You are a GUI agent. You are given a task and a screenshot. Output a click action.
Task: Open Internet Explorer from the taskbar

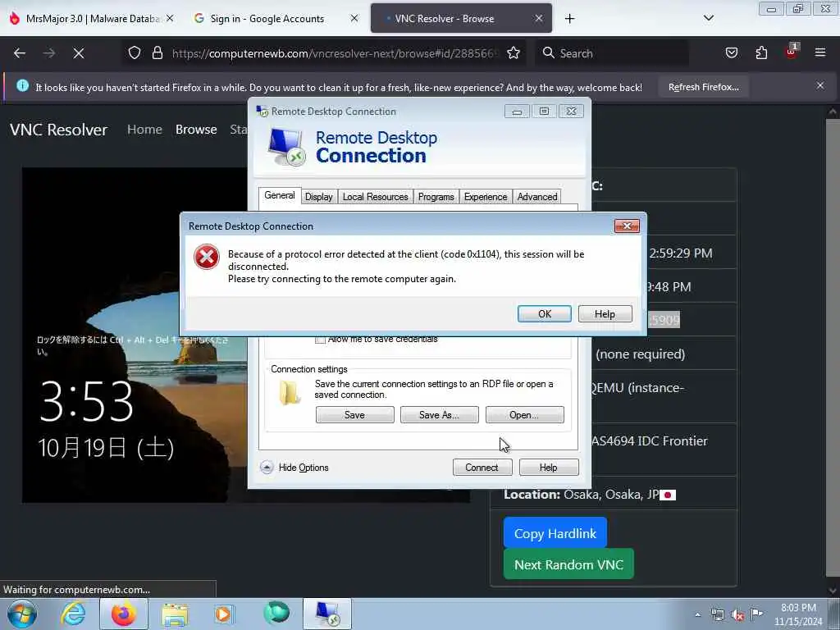(x=73, y=614)
